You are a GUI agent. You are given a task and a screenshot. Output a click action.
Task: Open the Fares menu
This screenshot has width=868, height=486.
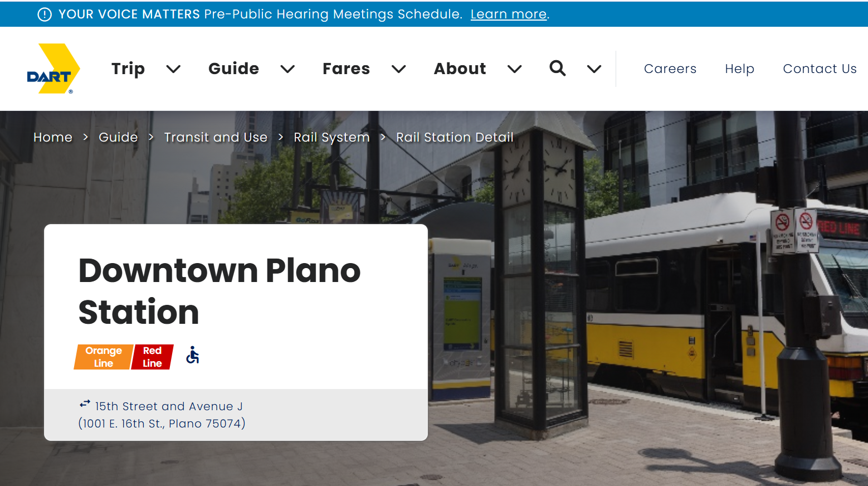pyautogui.click(x=346, y=69)
